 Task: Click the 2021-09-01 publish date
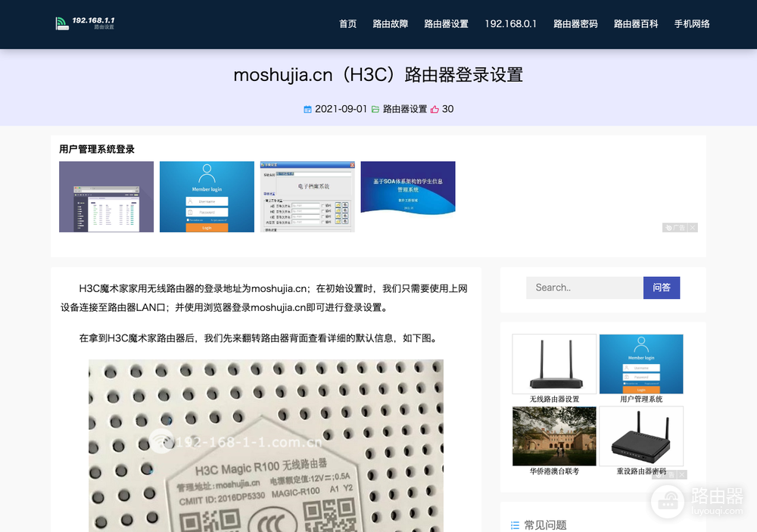(x=341, y=109)
